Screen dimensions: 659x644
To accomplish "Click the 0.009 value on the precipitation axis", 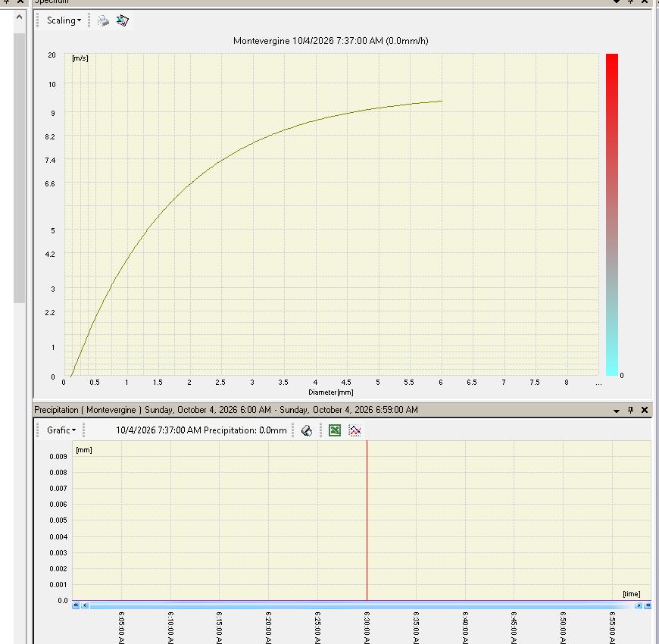I will 58,457.
